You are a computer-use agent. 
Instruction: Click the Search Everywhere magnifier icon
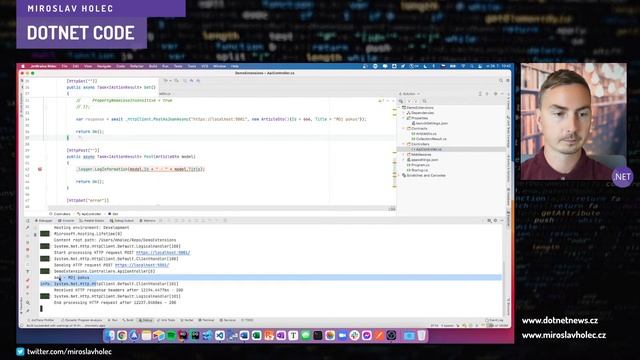501,81
